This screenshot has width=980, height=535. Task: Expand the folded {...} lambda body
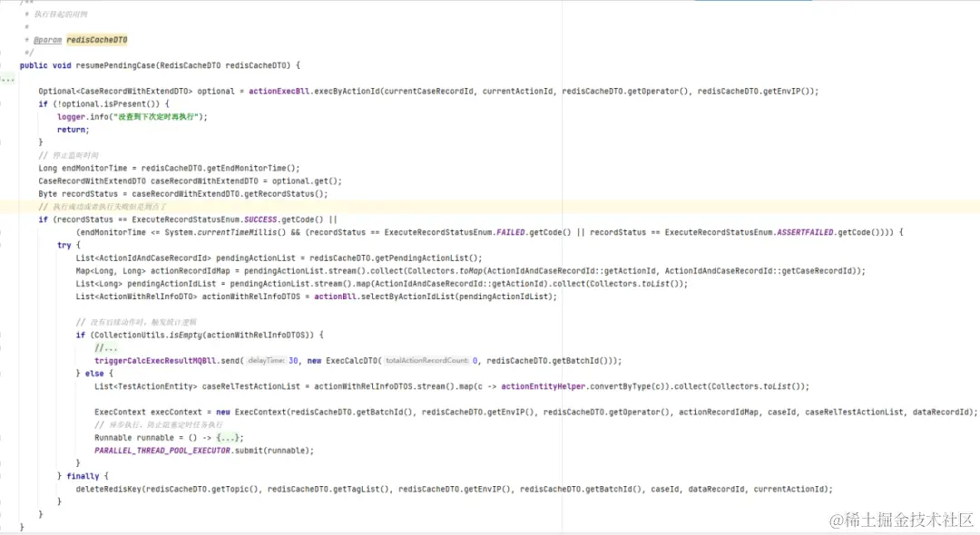(228, 438)
